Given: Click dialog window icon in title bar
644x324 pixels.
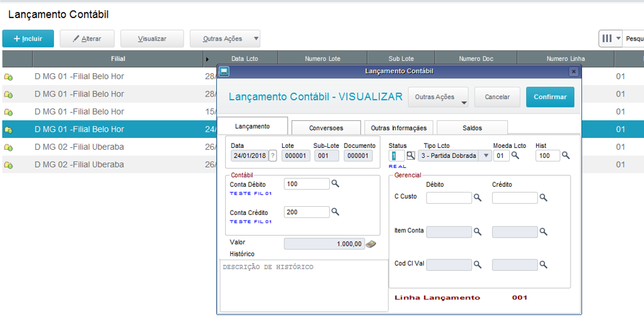Looking at the screenshot, I should coord(224,71).
